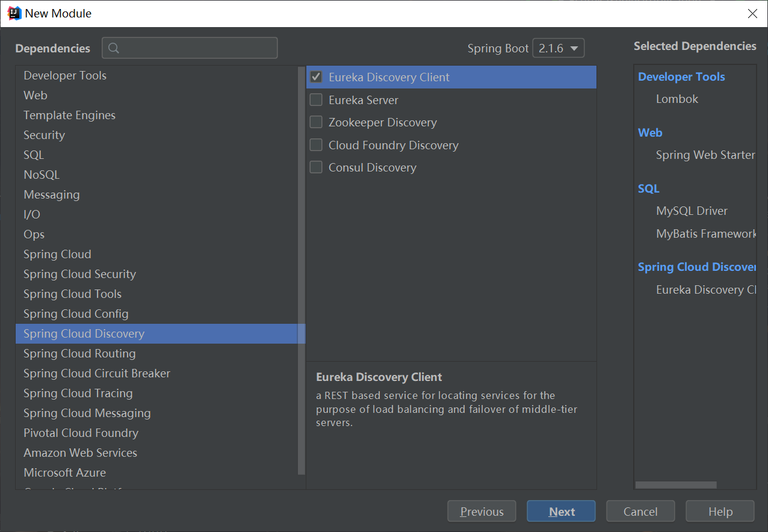This screenshot has width=768, height=532.
Task: Choose Spring Cloud Tracing category
Action: coord(156,393)
